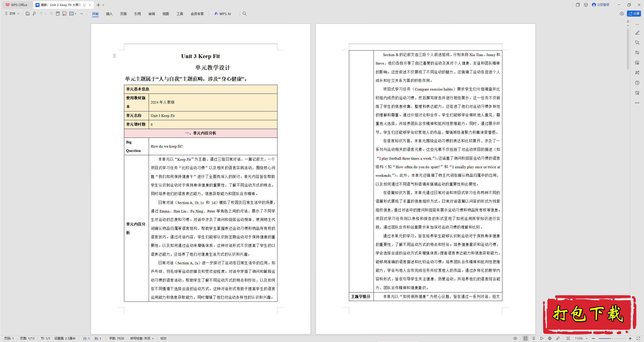The width and height of the screenshot is (644, 342).
Task: Open the 文件 menu dropdown
Action: click(12, 14)
